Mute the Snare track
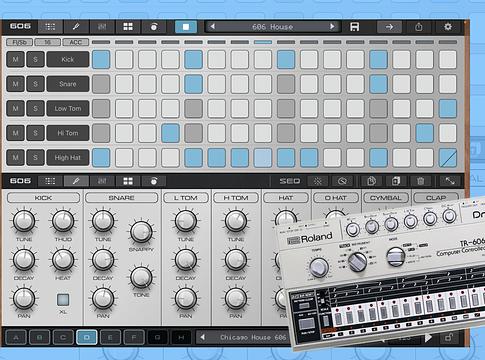This screenshot has width=485, height=360. (x=15, y=84)
